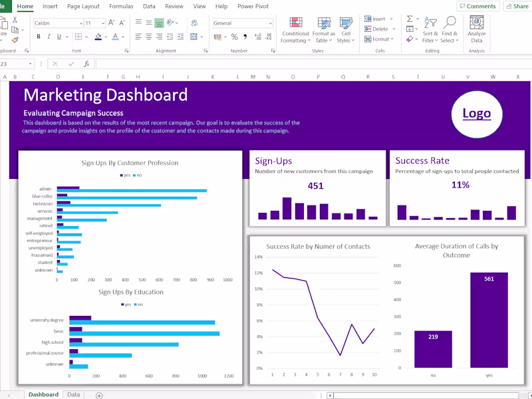Add a new sheet with plus icon
Viewport: 532px width, 399px height.
point(99,395)
